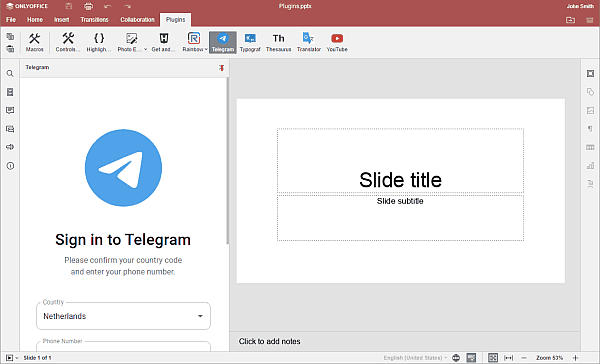Redo the last action

point(128,6)
